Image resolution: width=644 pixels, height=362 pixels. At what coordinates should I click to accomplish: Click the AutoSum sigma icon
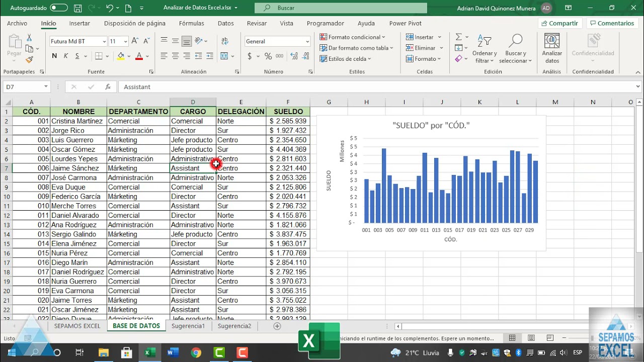click(x=458, y=37)
